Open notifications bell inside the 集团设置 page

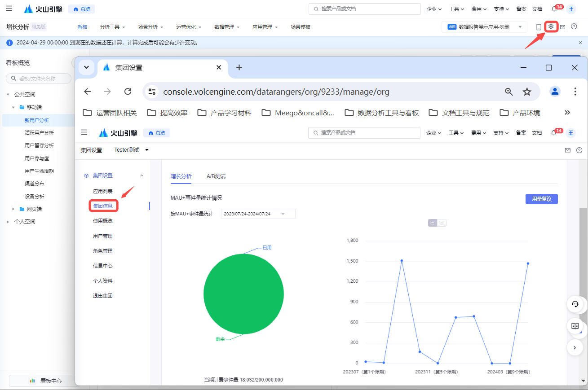pyautogui.click(x=554, y=133)
